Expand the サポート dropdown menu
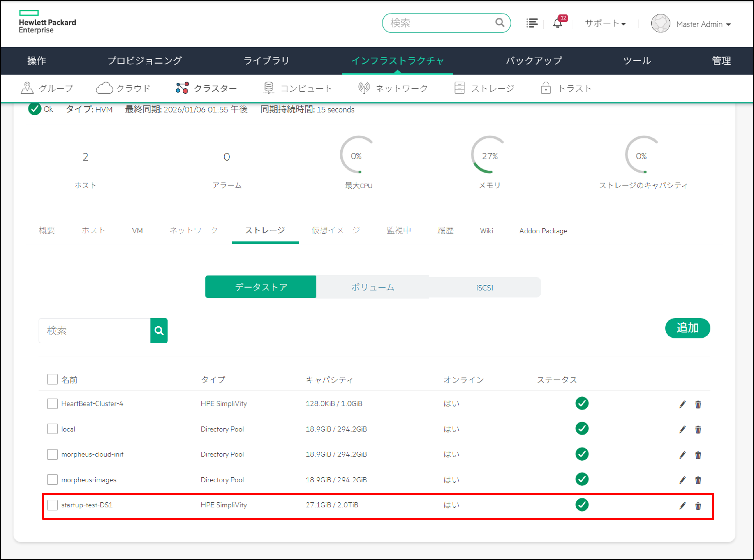754x560 pixels. click(x=606, y=23)
